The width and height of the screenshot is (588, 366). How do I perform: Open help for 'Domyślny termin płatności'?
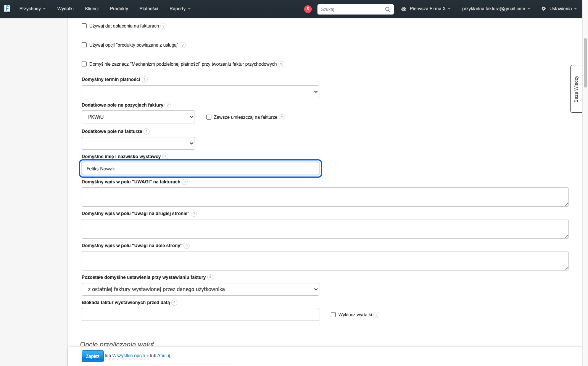145,79
